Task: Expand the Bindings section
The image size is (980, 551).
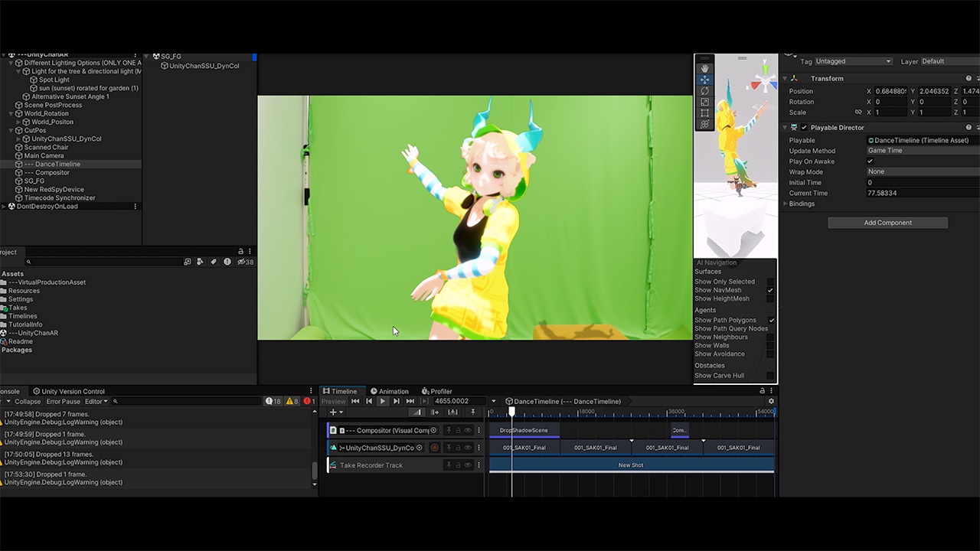Action: coord(786,204)
